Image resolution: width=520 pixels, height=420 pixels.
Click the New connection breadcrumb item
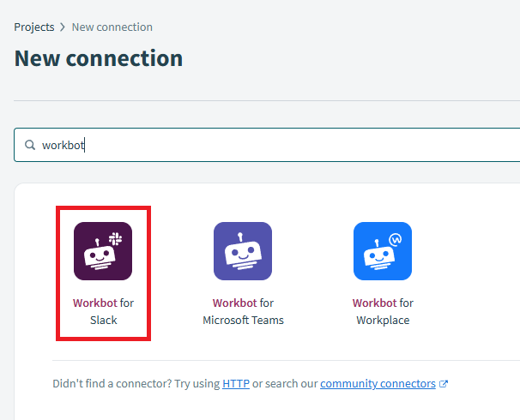112,27
